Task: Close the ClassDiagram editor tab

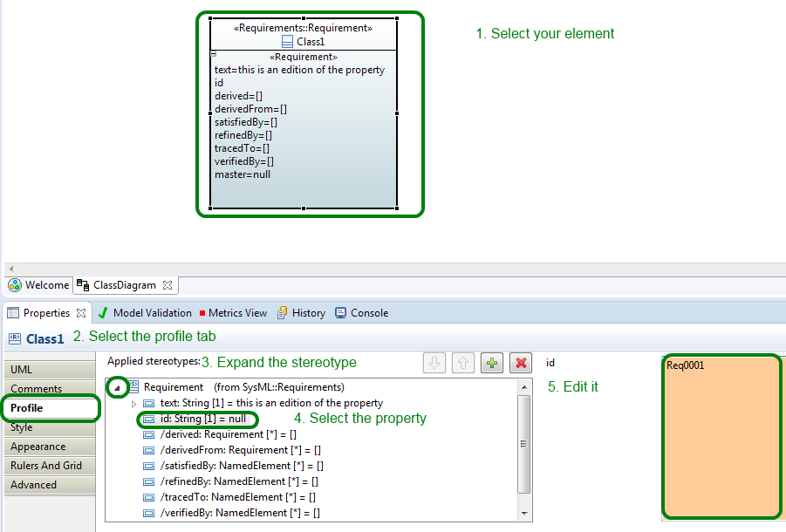Action: tap(167, 285)
